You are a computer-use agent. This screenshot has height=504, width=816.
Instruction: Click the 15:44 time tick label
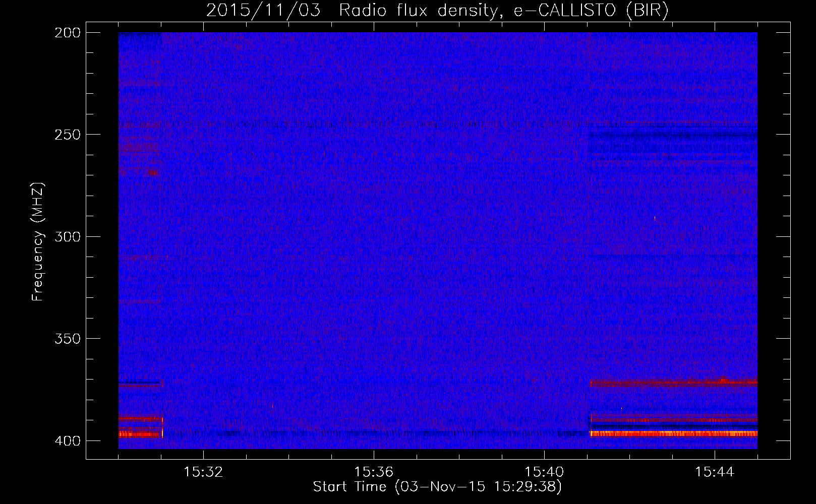(x=715, y=472)
